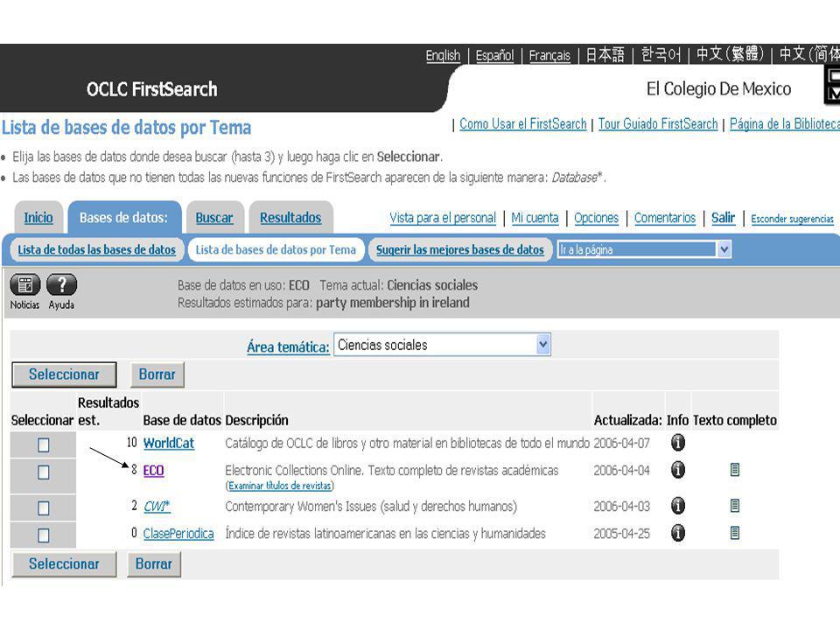Check the WorldCat selection checkbox
The width and height of the screenshot is (840, 630).
coord(44,445)
